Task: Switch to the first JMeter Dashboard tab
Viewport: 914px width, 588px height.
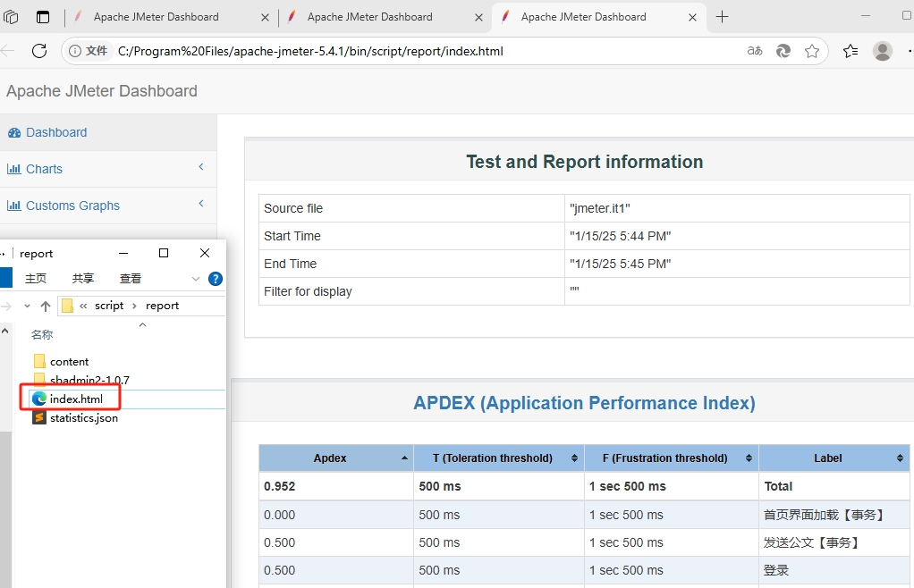Action: 156,17
